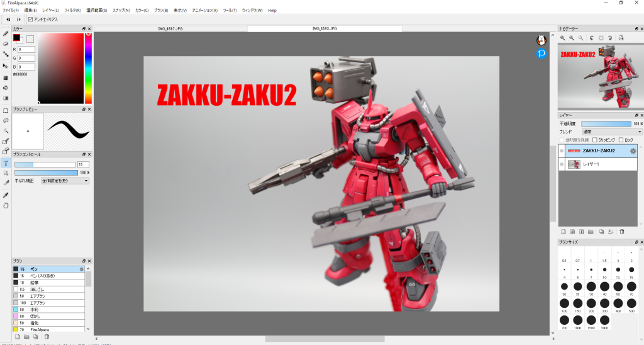This screenshot has width=644, height=345.
Task: Enable the クリッピング checkbox
Action: [x=595, y=140]
